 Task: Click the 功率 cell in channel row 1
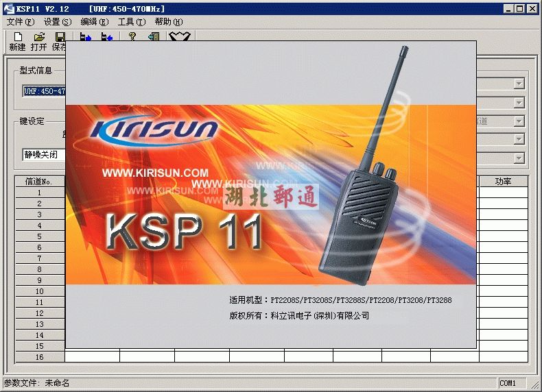504,193
